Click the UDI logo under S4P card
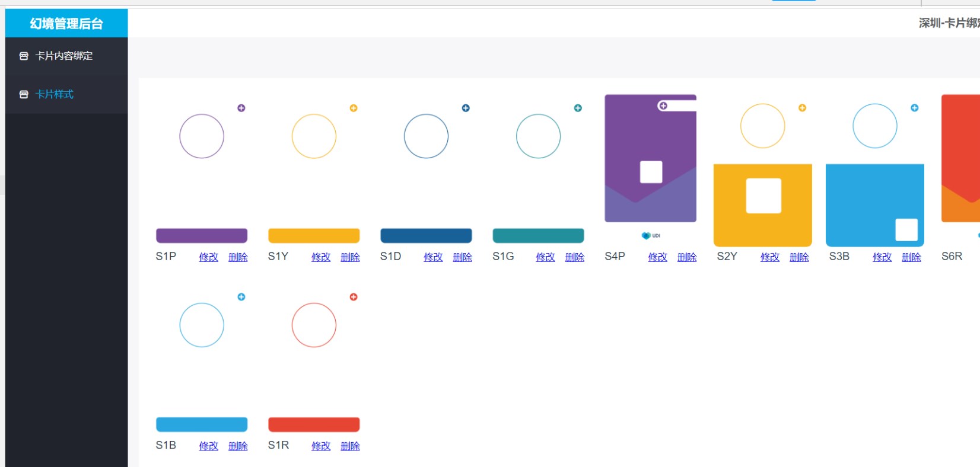This screenshot has width=980, height=467. coord(651,236)
